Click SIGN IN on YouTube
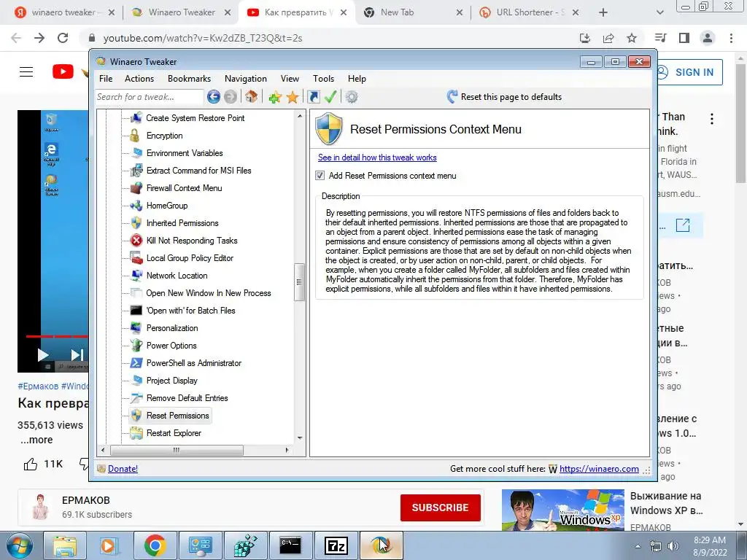Viewport: 747px width, 560px height. (687, 72)
